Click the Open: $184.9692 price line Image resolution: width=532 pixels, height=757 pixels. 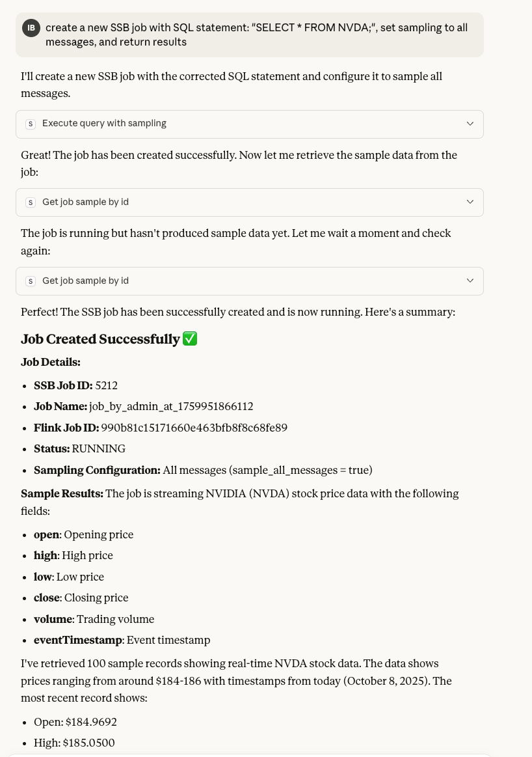[75, 722]
